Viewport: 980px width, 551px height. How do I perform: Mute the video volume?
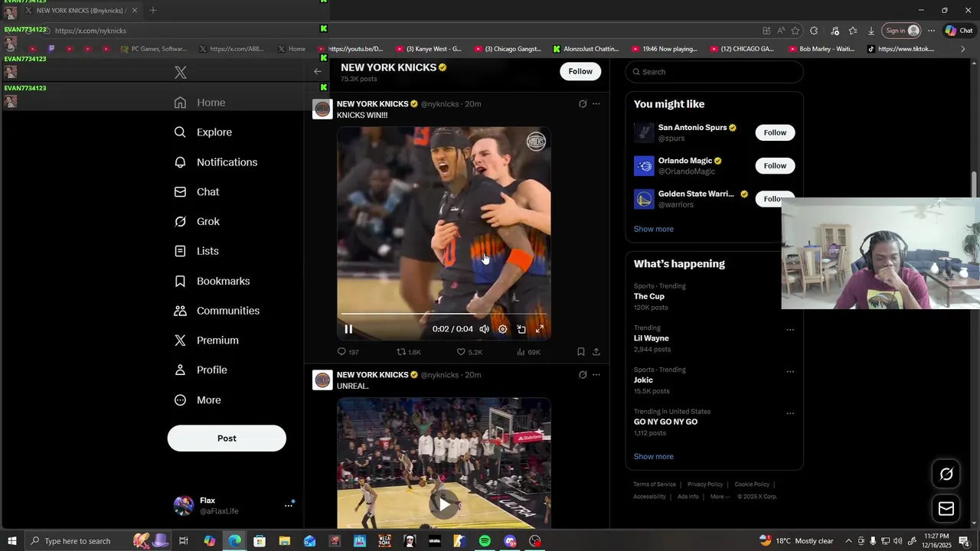(484, 329)
